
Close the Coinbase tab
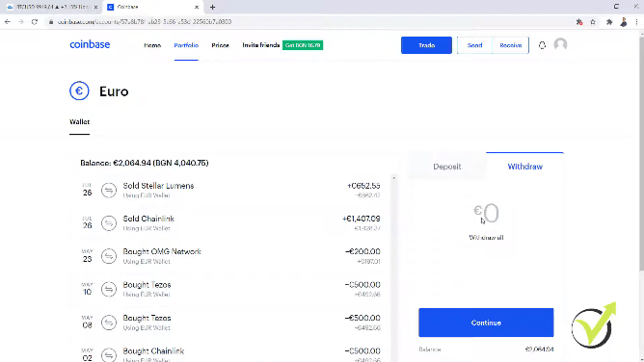(197, 7)
